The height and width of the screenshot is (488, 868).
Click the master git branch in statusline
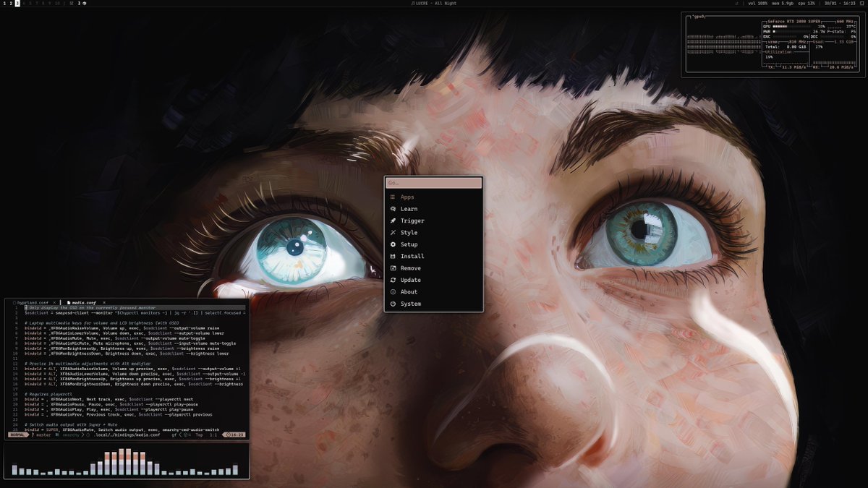[41, 435]
